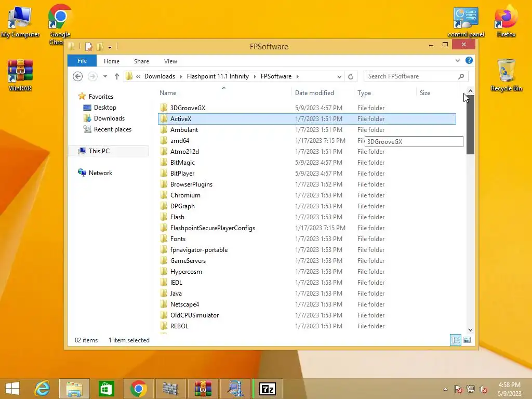Click Action Center flag tray icon
The height and width of the screenshot is (399, 532).
(458, 389)
